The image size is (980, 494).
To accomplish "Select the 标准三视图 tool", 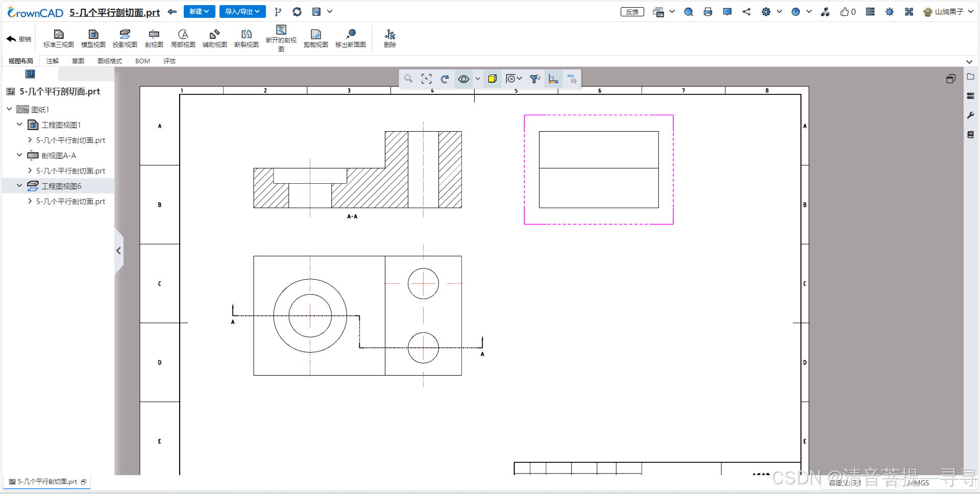I will click(x=59, y=38).
